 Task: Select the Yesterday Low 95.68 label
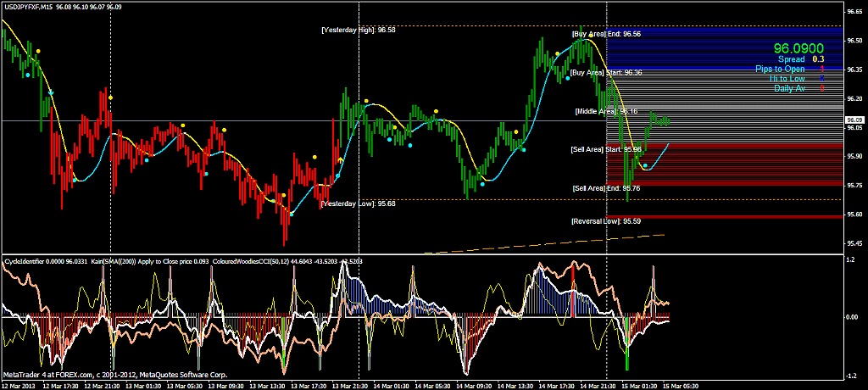(358, 203)
